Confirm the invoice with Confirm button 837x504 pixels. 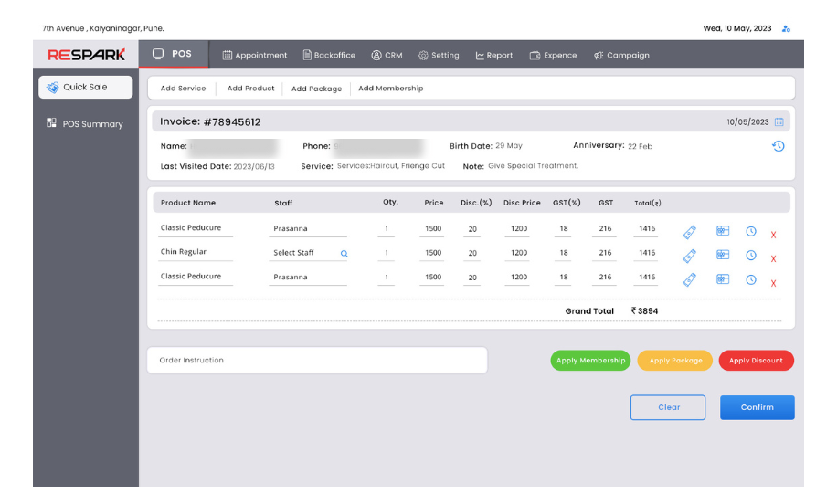click(x=757, y=407)
